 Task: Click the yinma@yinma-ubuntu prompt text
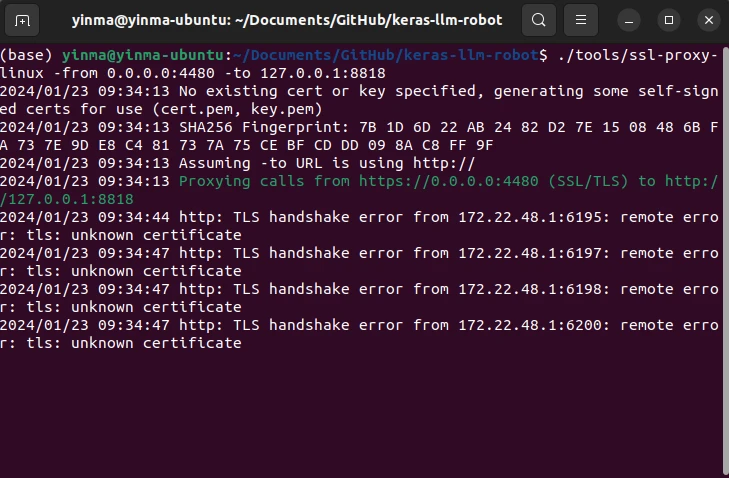(143, 55)
